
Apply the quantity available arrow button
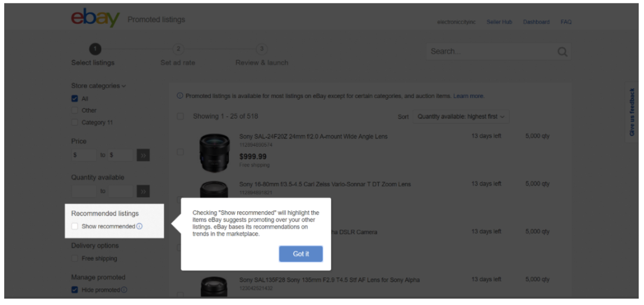(x=143, y=191)
